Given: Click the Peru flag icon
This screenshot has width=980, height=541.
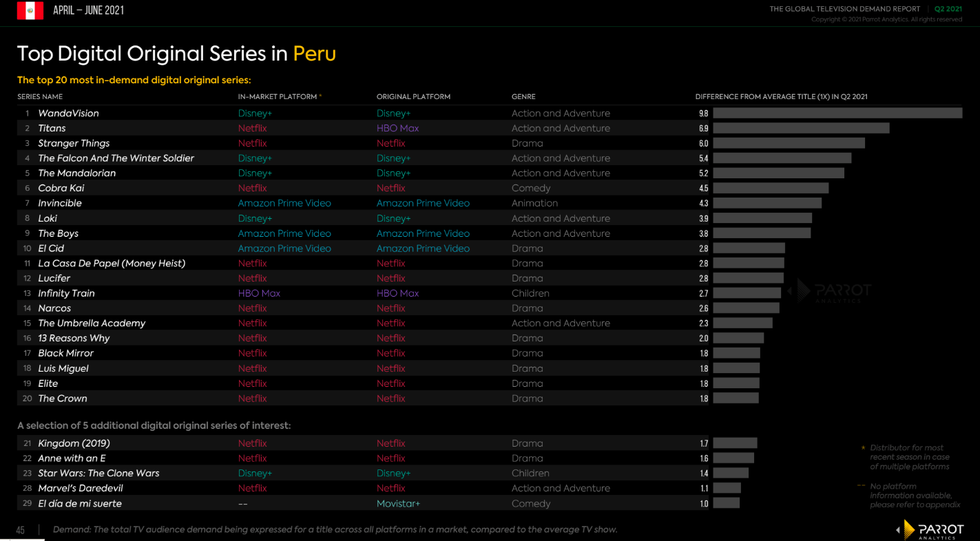Looking at the screenshot, I should pyautogui.click(x=30, y=10).
